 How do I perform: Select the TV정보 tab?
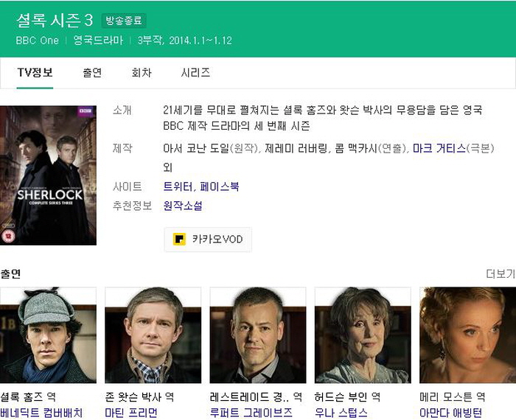(35, 72)
